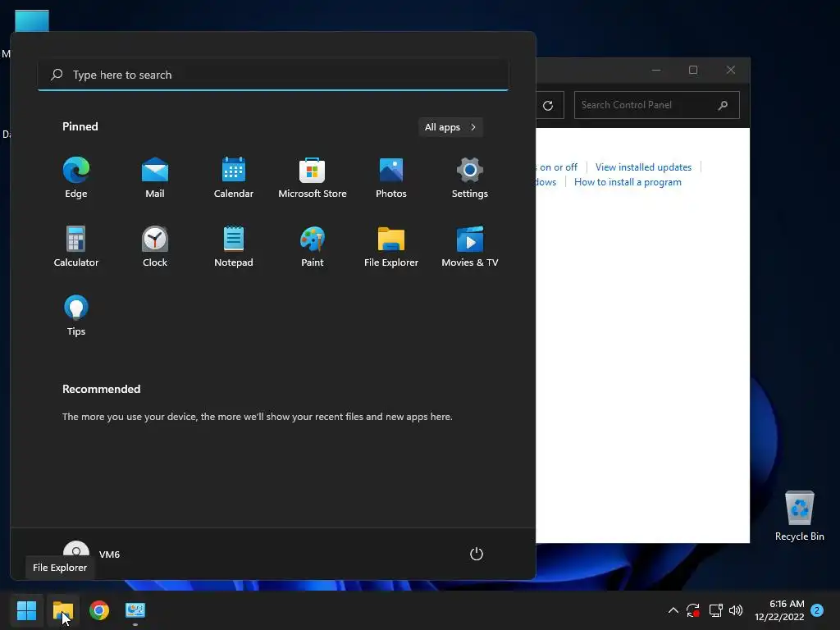Screen dimensions: 840x630
Task: Open File Explorer from the taskbar
Action: 63,610
